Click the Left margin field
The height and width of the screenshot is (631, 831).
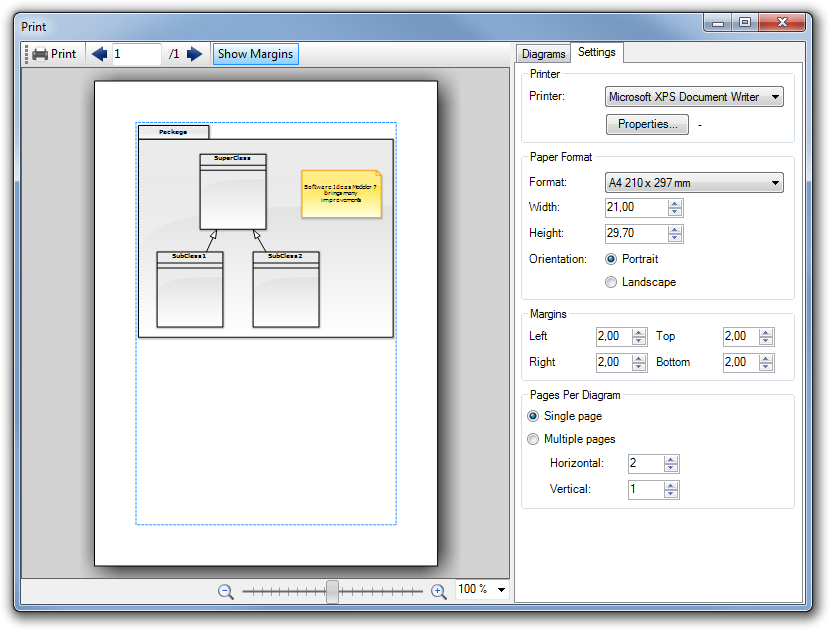coord(614,336)
